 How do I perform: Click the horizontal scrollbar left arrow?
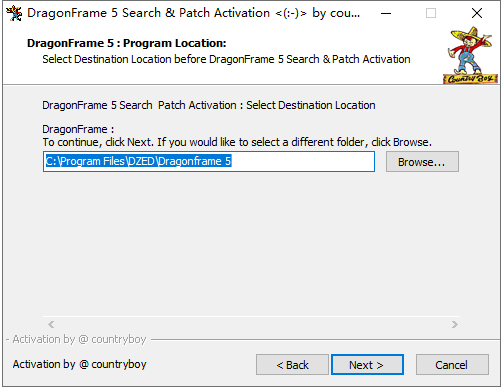click(x=51, y=324)
